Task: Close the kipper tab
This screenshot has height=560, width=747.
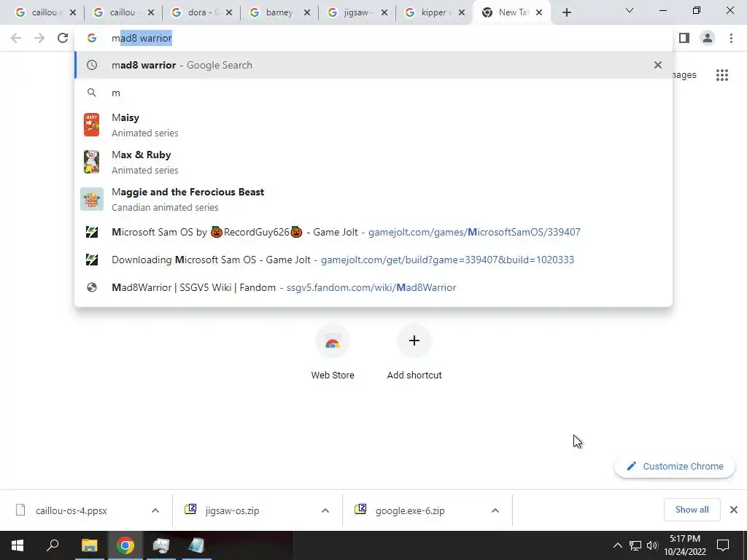Action: click(461, 13)
